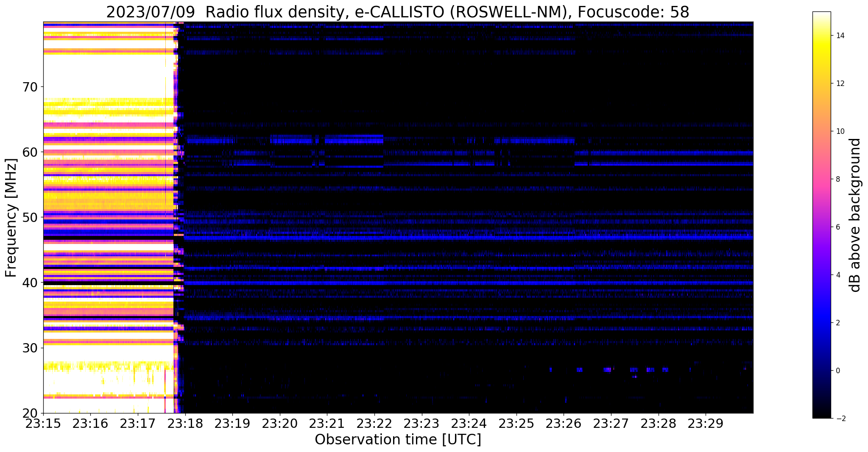Click the colorbar tick label 6
Image resolution: width=868 pixels, height=452 pixels.
coord(838,227)
